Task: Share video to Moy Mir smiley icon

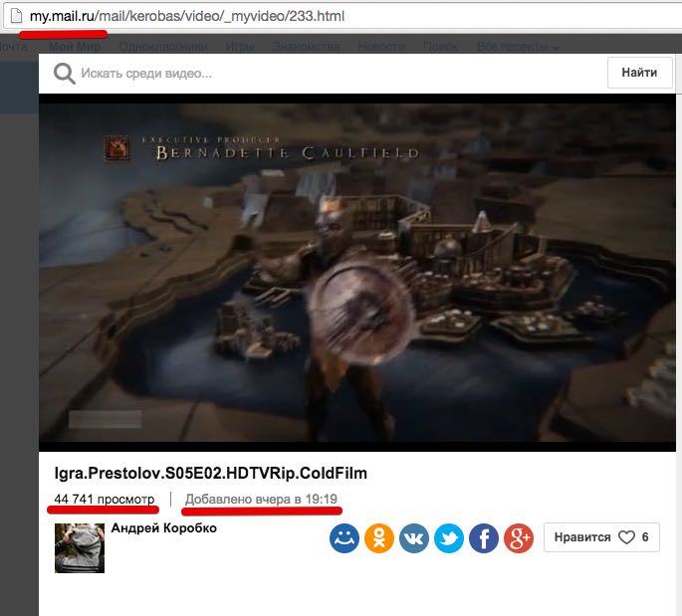Action: (x=344, y=538)
